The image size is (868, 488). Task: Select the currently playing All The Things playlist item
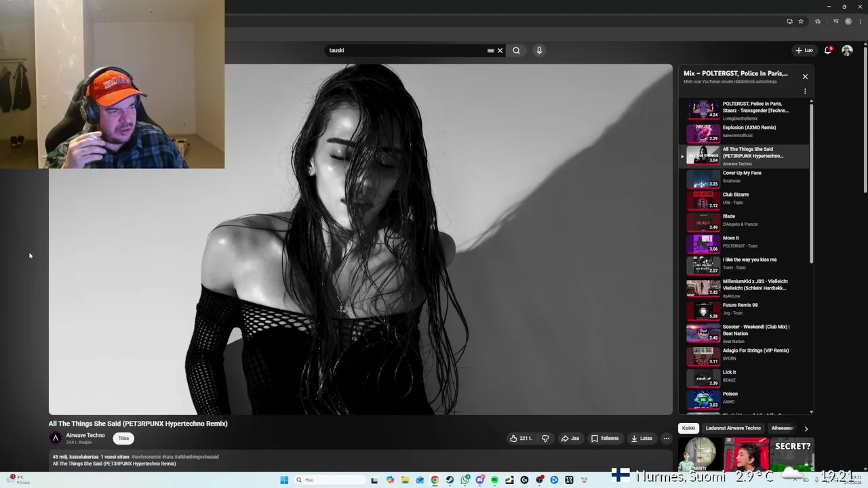[744, 155]
